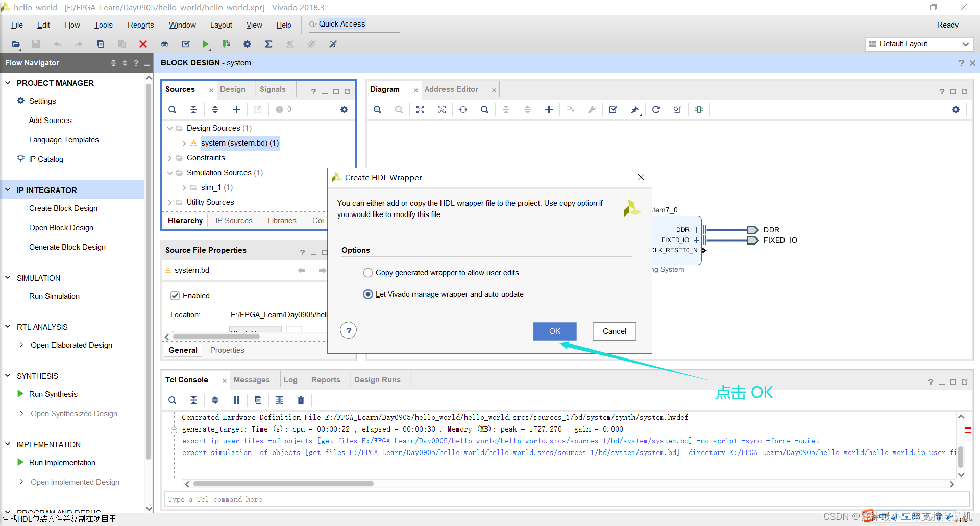This screenshot has height=526, width=980.
Task: Click Create Block Design in navigator
Action: click(63, 208)
